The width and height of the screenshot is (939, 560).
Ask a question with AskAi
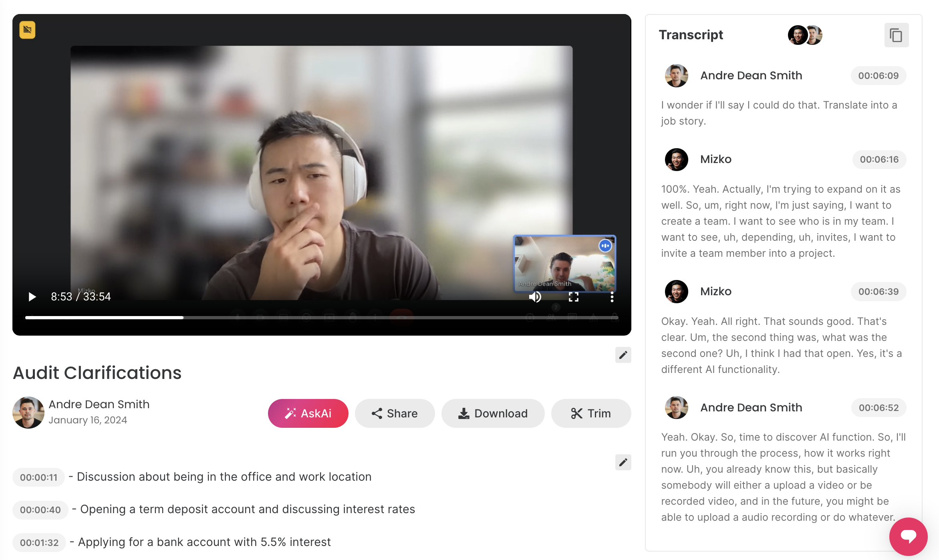[x=308, y=413]
